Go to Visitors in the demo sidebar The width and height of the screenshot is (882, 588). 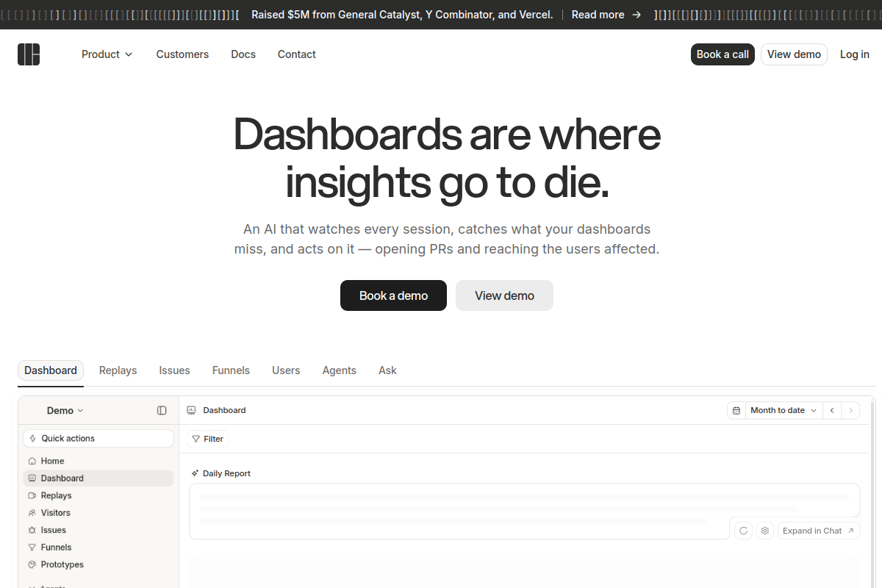pyautogui.click(x=98, y=513)
